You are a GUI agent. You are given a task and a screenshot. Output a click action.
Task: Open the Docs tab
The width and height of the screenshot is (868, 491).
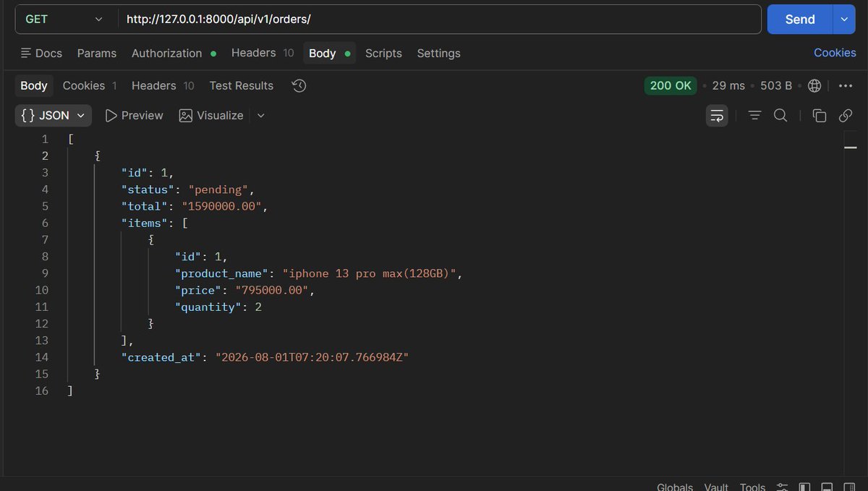pos(41,53)
